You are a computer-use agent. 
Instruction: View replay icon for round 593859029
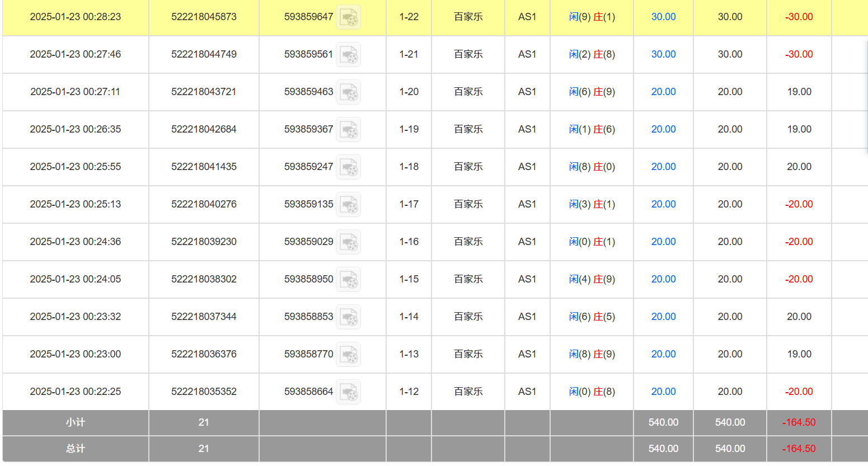pos(348,242)
